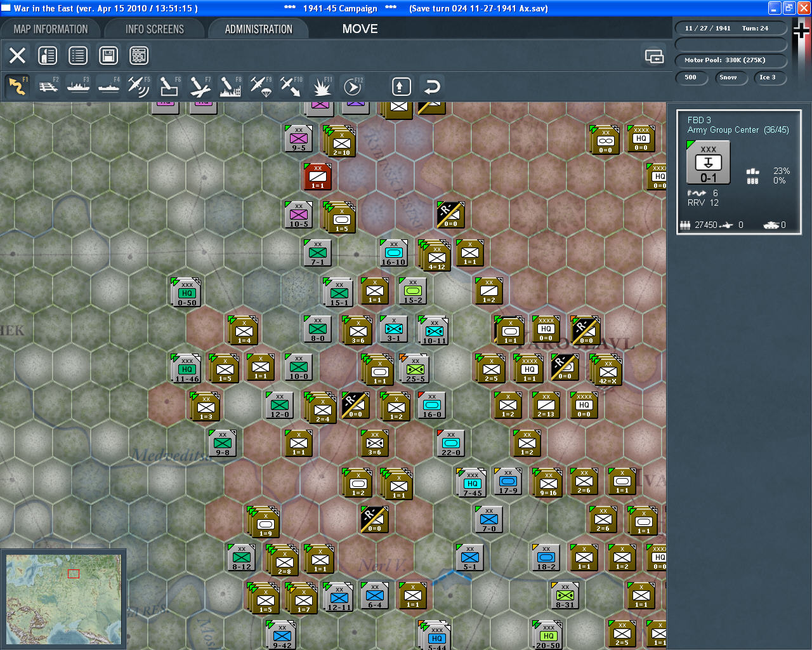The image size is (812, 650).
Task: Activate the F6 Bomb Unit mode icon
Action: point(169,86)
